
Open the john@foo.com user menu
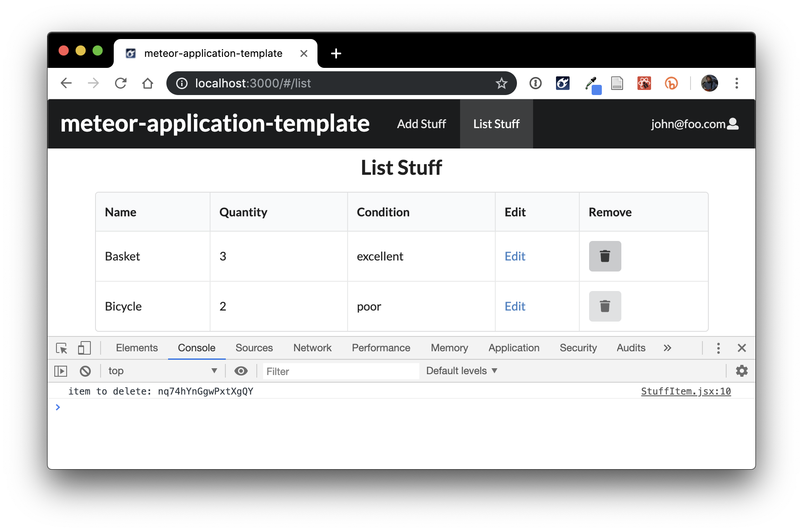tap(694, 124)
